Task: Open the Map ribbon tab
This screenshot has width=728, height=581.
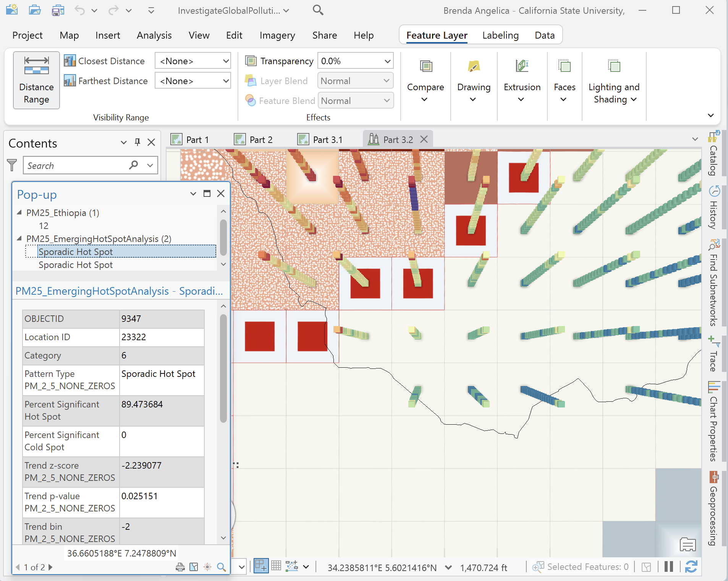Action: (x=69, y=35)
